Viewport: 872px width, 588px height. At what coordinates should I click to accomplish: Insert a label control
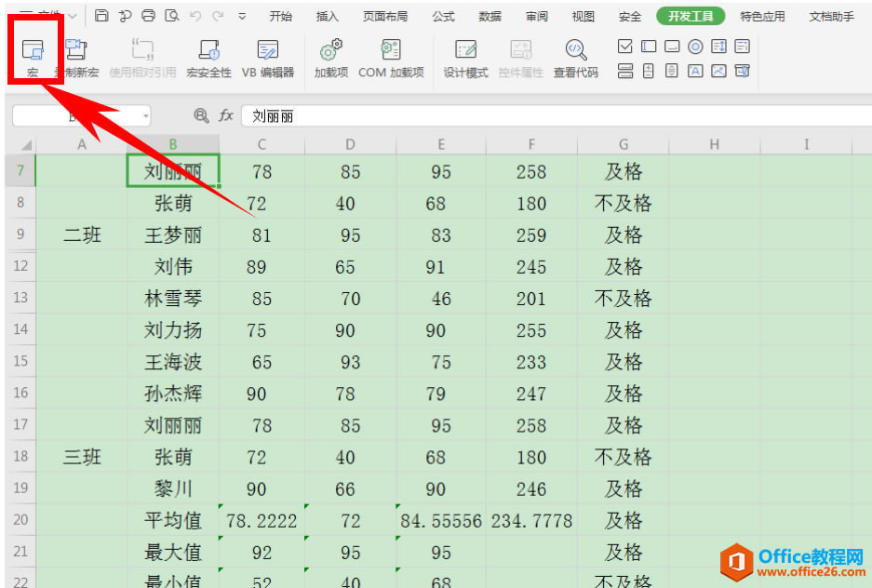(x=695, y=71)
